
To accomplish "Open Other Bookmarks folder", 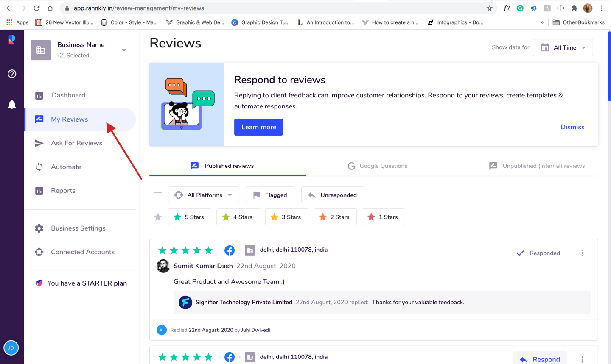I will pyautogui.click(x=579, y=22).
